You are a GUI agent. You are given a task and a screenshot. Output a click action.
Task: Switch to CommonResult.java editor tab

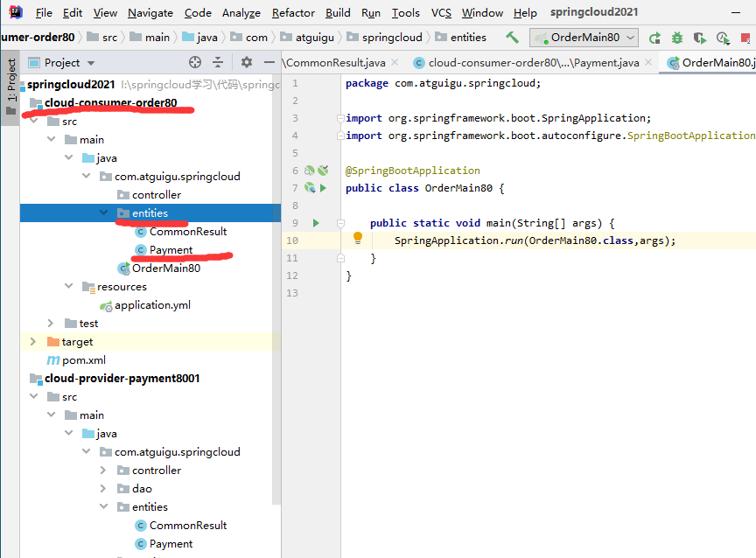pyautogui.click(x=336, y=63)
